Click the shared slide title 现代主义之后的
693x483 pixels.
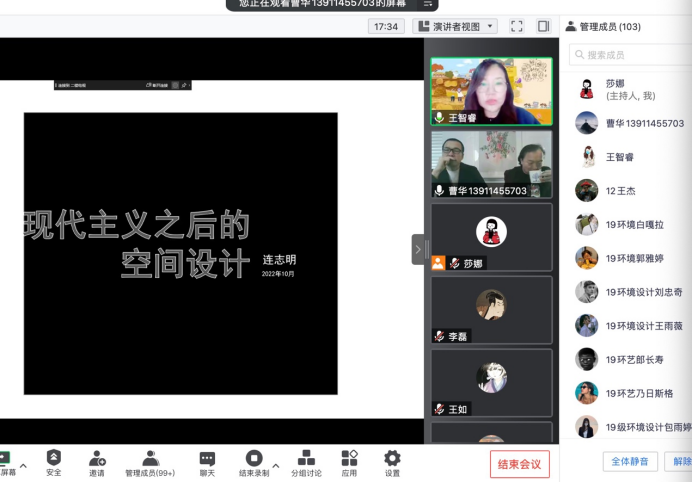coord(137,224)
